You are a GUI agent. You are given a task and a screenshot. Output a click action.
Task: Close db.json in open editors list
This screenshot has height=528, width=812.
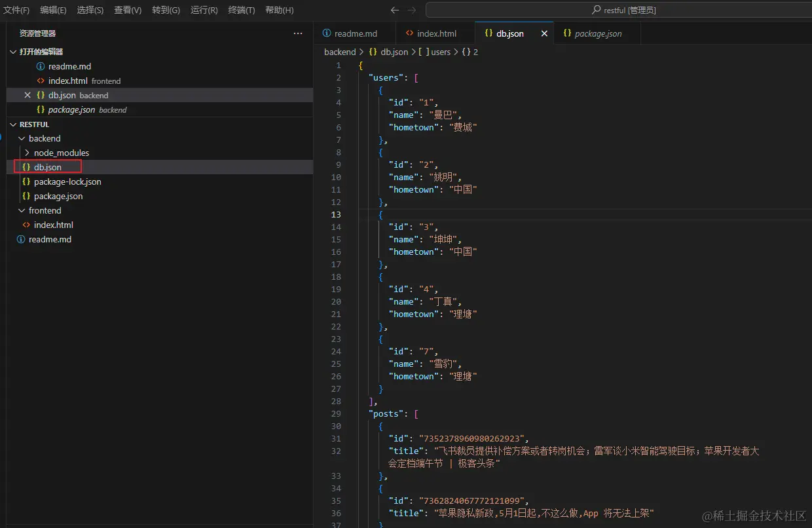coord(28,96)
